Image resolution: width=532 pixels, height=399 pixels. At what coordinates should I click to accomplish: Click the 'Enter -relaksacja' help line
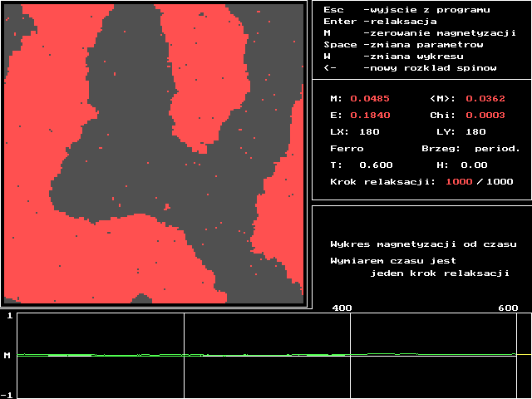(380, 22)
